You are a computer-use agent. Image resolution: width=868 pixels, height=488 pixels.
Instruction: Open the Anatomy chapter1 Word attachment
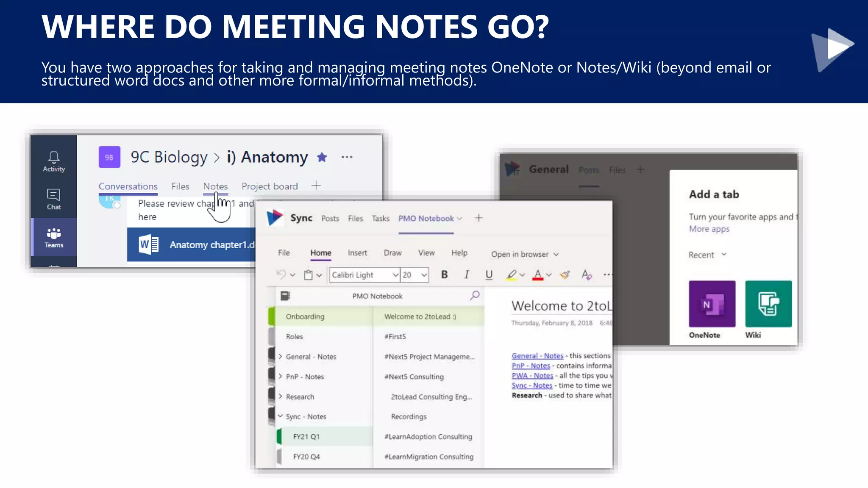click(192, 245)
